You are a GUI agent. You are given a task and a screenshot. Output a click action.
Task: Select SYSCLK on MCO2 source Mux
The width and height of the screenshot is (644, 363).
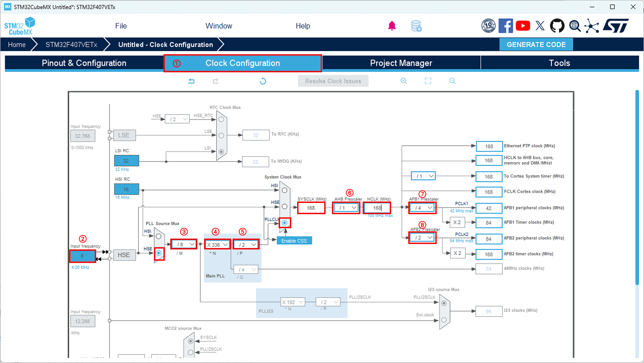pos(191,341)
